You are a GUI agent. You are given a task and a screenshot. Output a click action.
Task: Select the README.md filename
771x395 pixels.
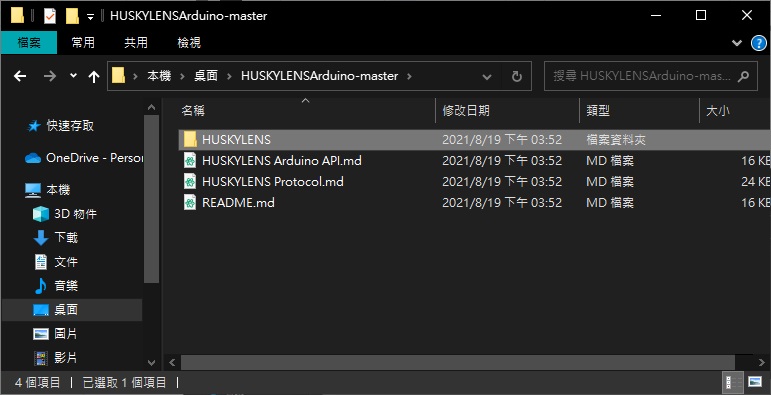(x=238, y=203)
